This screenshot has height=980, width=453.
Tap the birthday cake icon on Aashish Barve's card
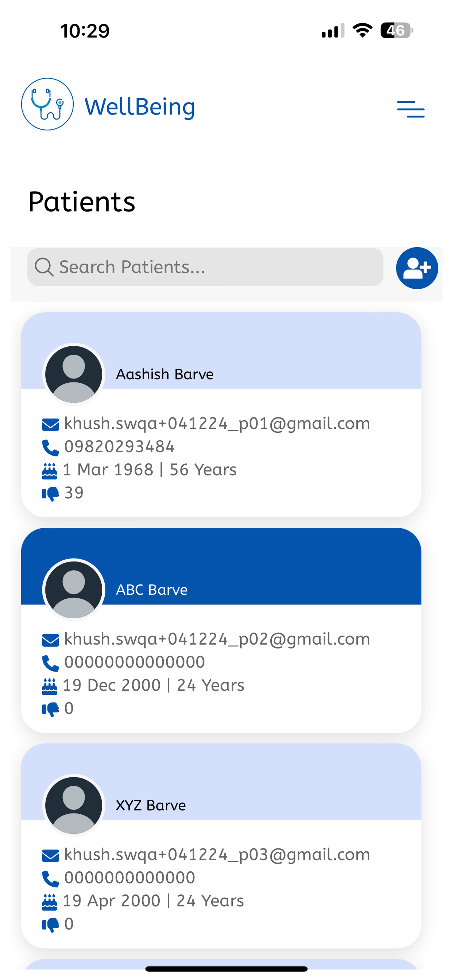50,471
